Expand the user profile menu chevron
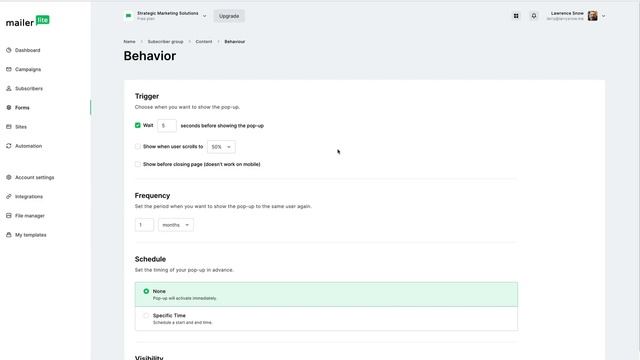This screenshot has width=640, height=360. (604, 16)
